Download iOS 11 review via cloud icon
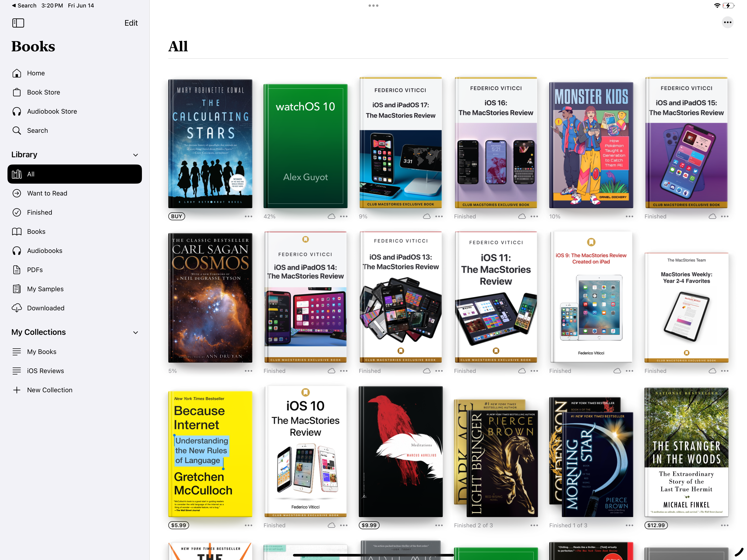This screenshot has width=747, height=560. click(522, 371)
